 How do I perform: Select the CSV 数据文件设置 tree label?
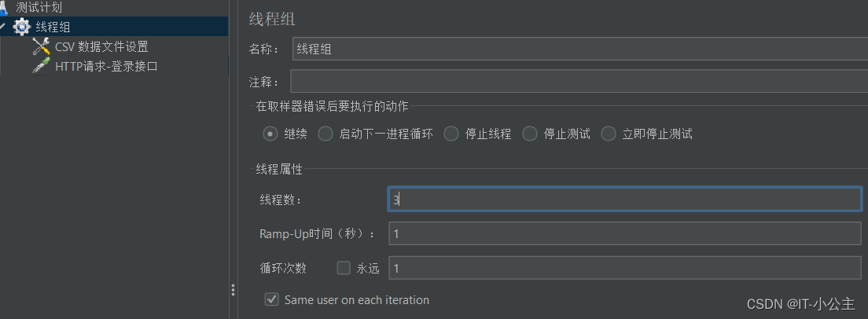point(102,46)
